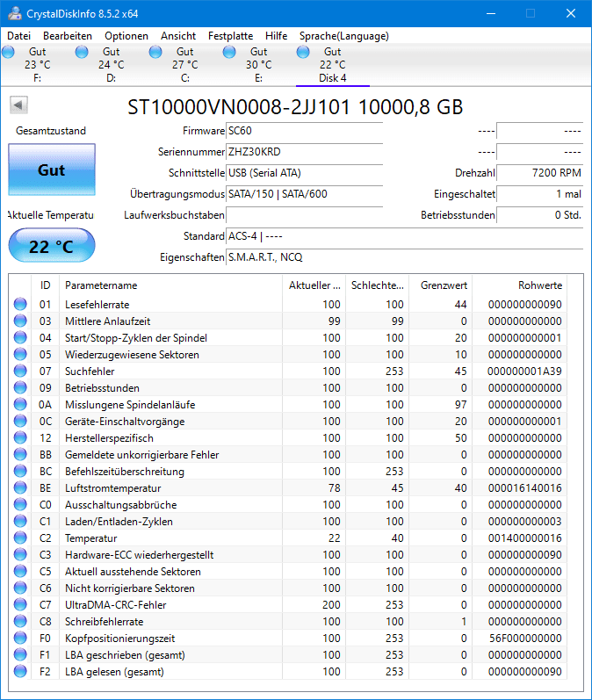
Task: Select the UltraDMA-CRC-Fehler parameter name
Action: (x=116, y=605)
